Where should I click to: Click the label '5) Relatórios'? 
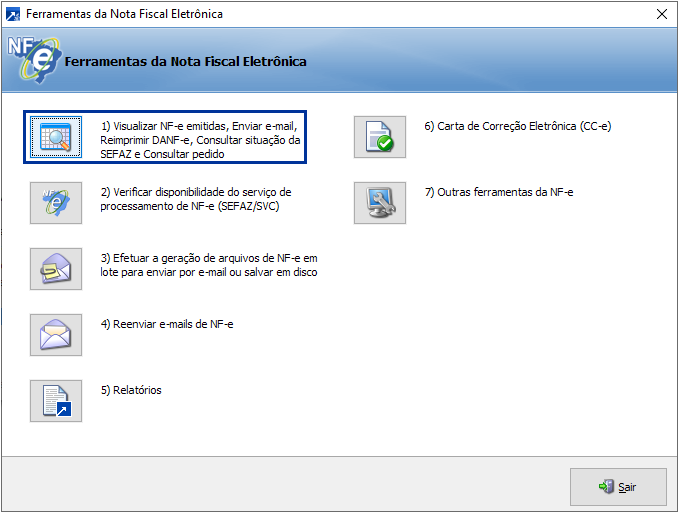click(131, 390)
